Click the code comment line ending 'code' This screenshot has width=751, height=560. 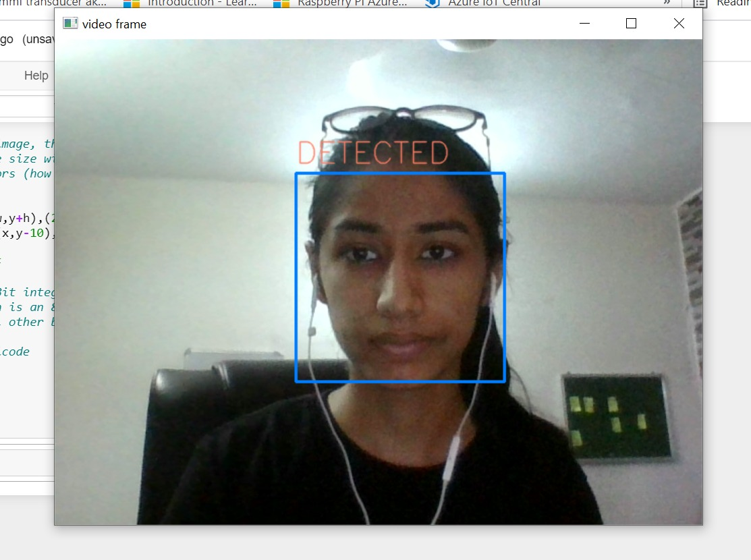coord(15,351)
